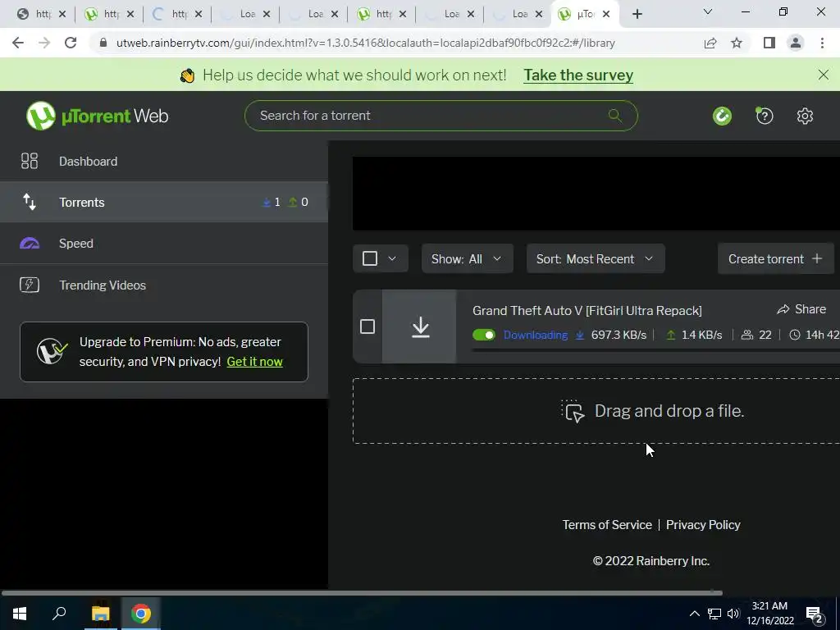Viewport: 840px width, 630px height.
Task: Expand the select-all dropdown chevron
Action: pyautogui.click(x=392, y=258)
